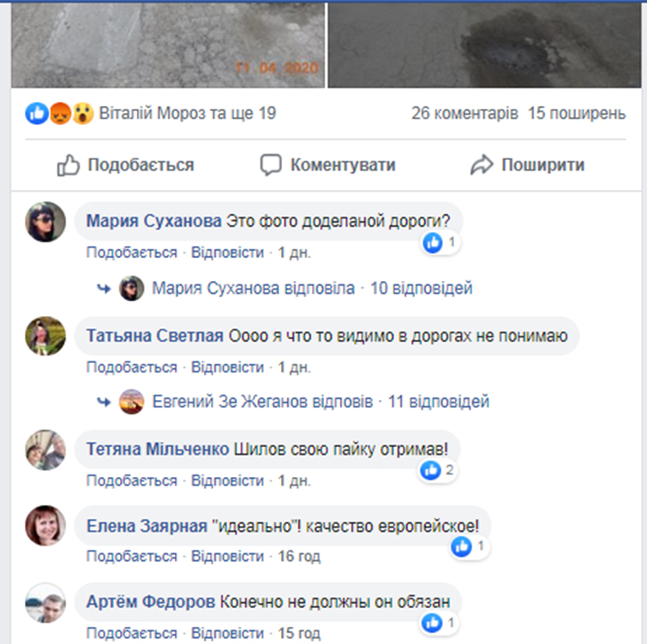647x644 pixels.
Task: Click the Коментувати speech bubble icon
Action: click(271, 165)
